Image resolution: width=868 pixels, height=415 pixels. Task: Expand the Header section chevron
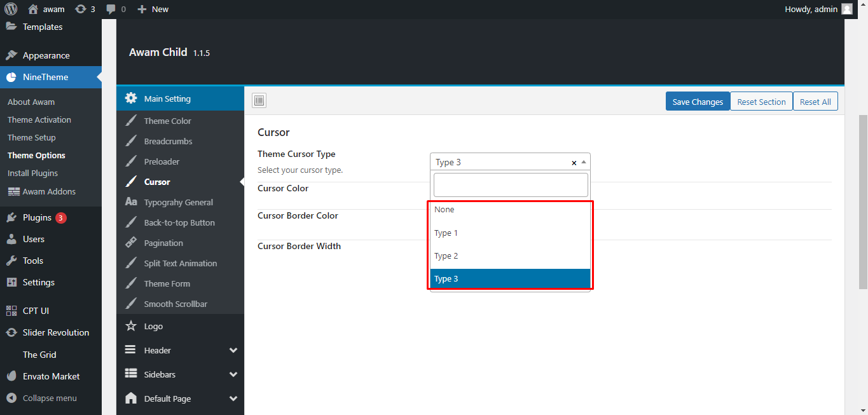(233, 350)
